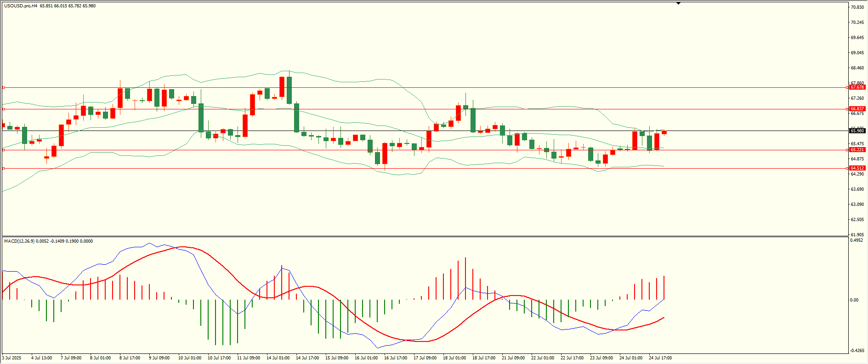Click the USOUSD.pro,H4 chart title text
This screenshot has width=868, height=364.
pyautogui.click(x=21, y=6)
